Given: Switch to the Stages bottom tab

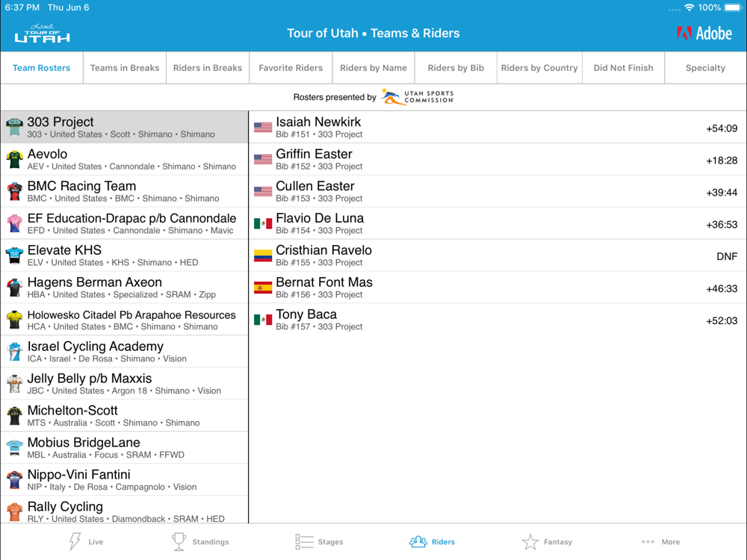Looking at the screenshot, I should tap(319, 541).
